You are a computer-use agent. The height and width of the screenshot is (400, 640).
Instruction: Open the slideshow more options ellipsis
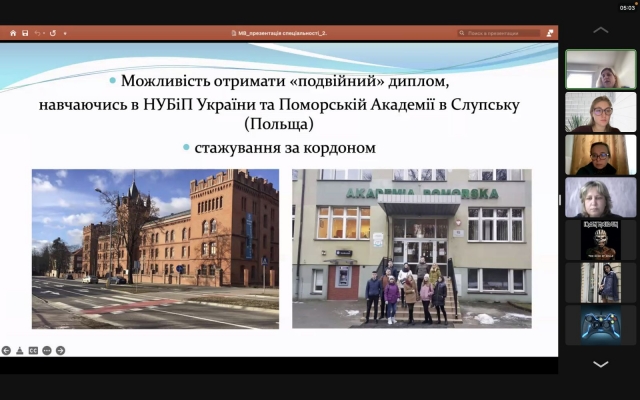(x=47, y=351)
